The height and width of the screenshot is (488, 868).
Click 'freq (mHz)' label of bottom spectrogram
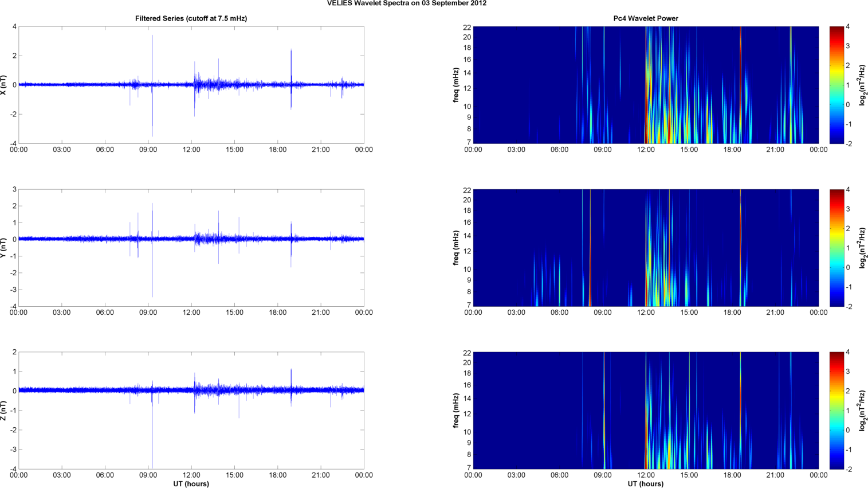click(x=456, y=411)
